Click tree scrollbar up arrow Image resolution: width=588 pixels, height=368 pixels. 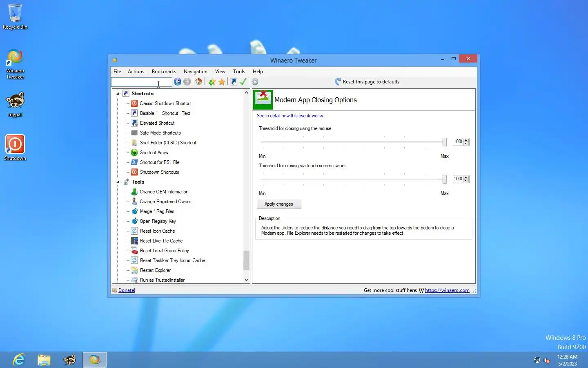[x=246, y=93]
